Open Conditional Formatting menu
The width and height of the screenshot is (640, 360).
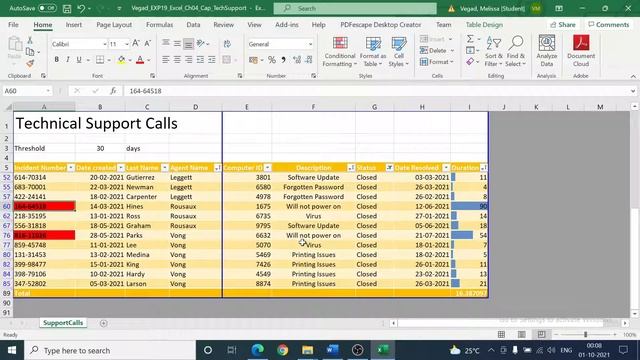click(x=340, y=52)
